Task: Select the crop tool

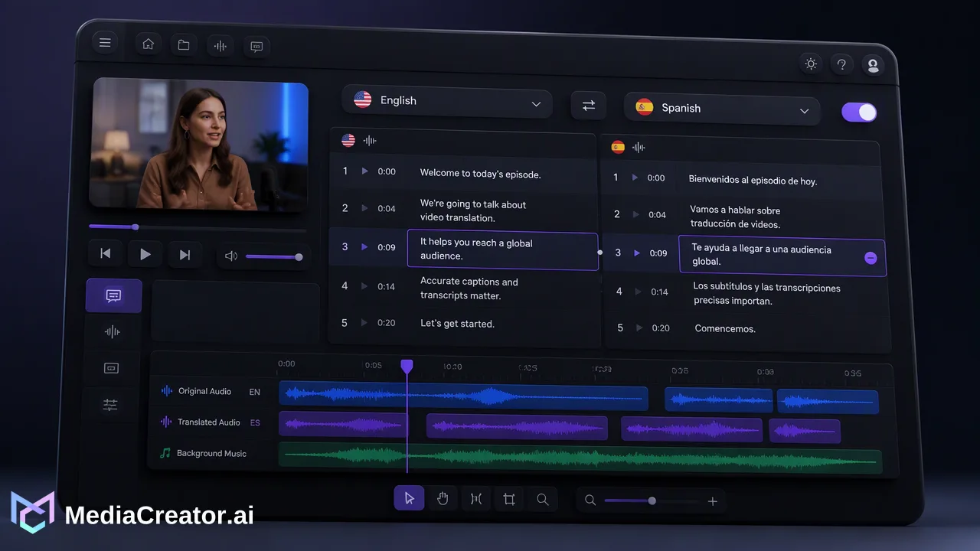Action: coord(509,499)
